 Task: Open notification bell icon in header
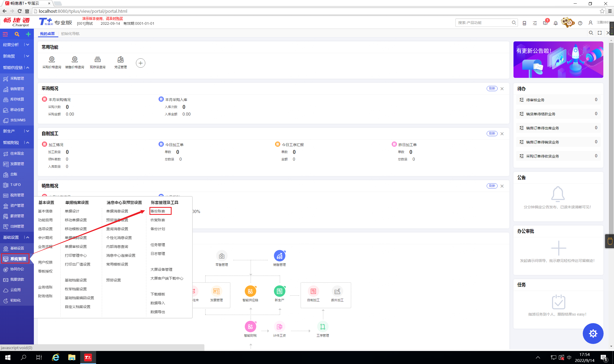coord(556,23)
